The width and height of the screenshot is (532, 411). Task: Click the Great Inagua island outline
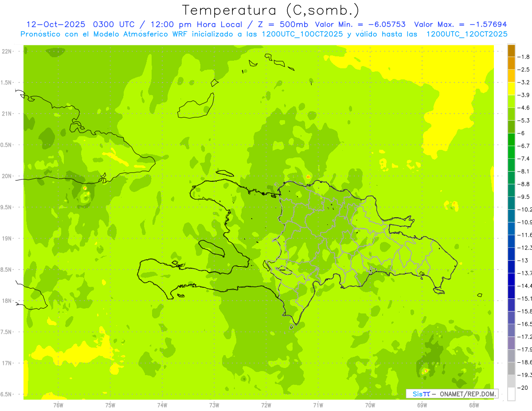point(196,106)
